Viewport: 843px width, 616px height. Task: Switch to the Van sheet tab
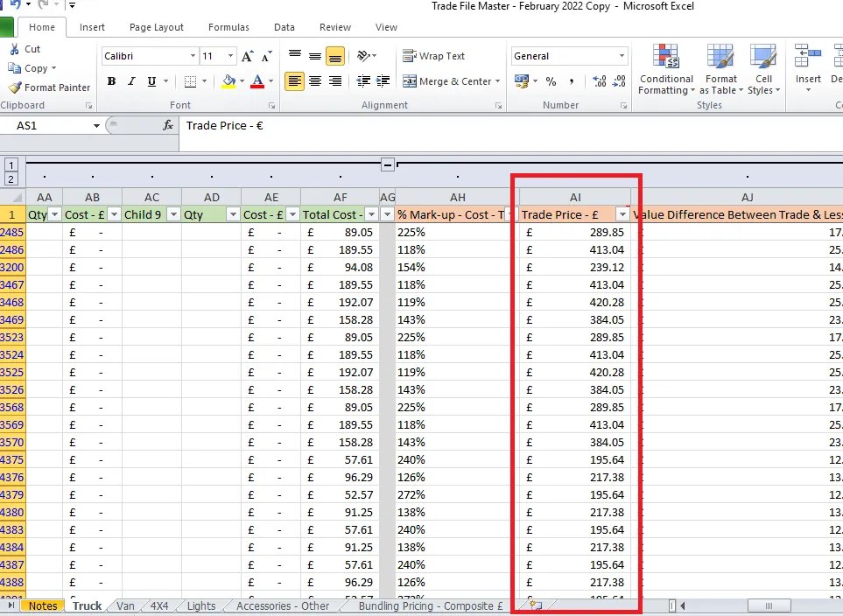click(125, 605)
